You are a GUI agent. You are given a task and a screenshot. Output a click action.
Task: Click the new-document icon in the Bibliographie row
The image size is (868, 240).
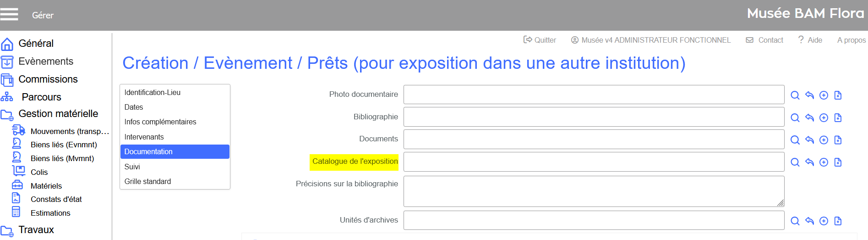[x=838, y=118]
